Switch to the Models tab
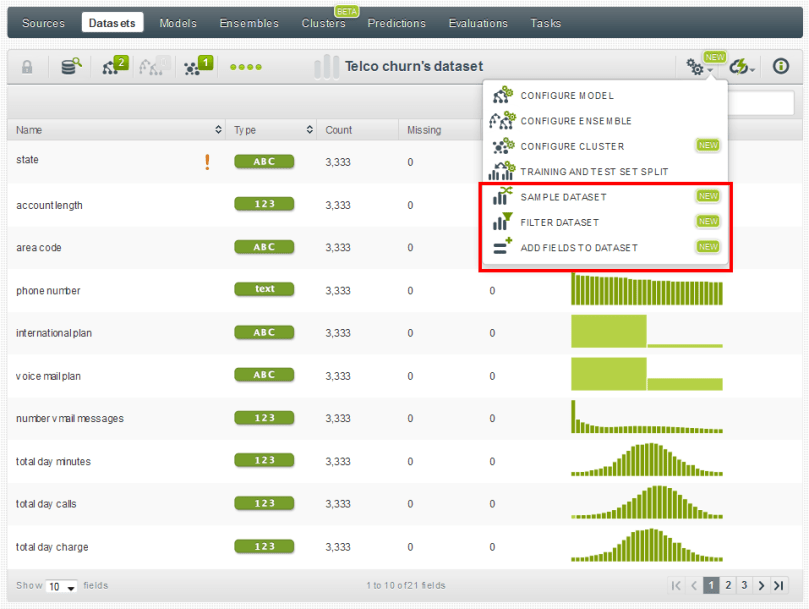809x609 pixels. click(x=178, y=23)
